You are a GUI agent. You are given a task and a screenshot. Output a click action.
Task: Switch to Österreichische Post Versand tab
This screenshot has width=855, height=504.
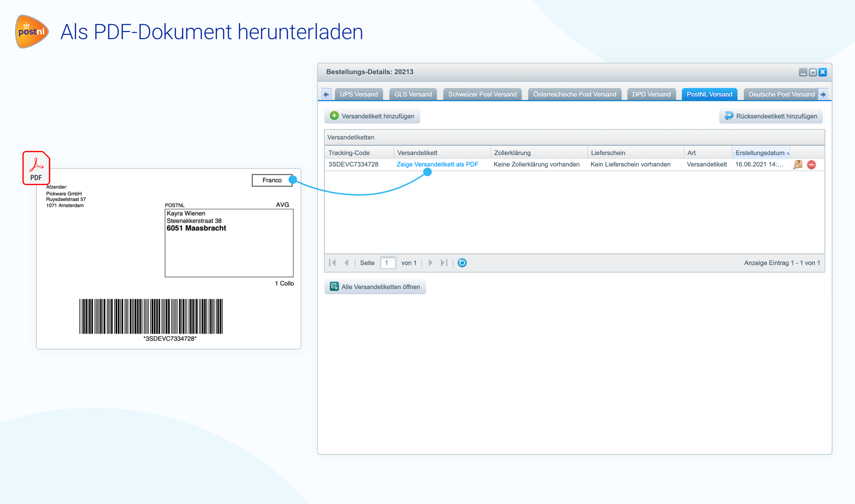(575, 94)
